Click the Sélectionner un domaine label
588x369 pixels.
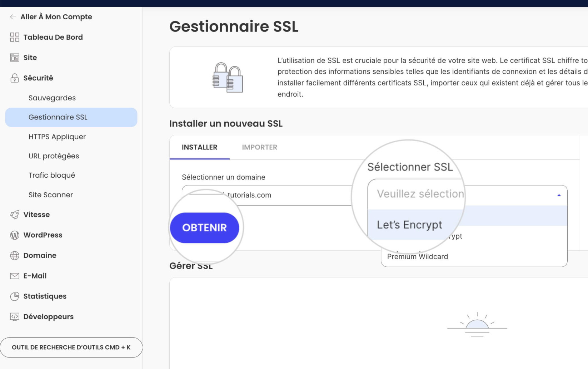[x=224, y=177]
